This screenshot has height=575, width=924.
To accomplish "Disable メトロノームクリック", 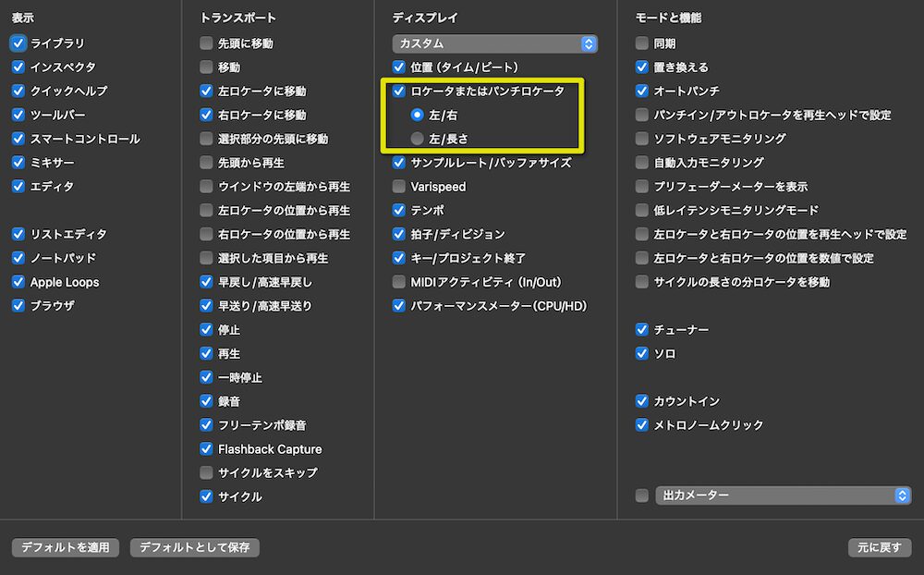I will tap(641, 425).
